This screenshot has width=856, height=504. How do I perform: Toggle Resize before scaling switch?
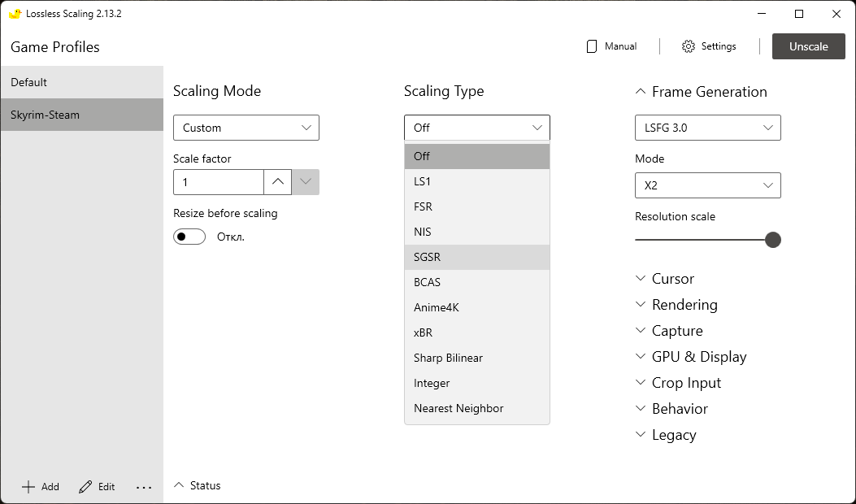click(x=189, y=237)
